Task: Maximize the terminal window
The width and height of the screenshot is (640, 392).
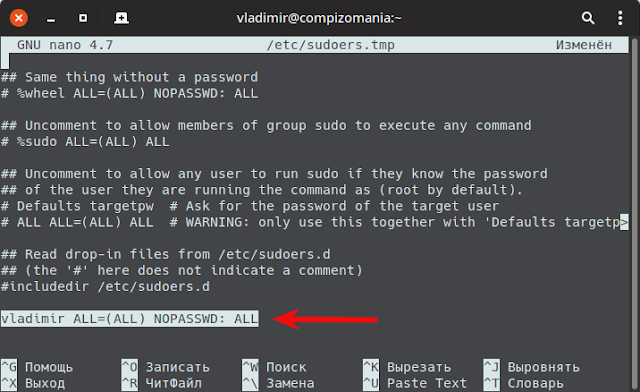Action: (83, 18)
